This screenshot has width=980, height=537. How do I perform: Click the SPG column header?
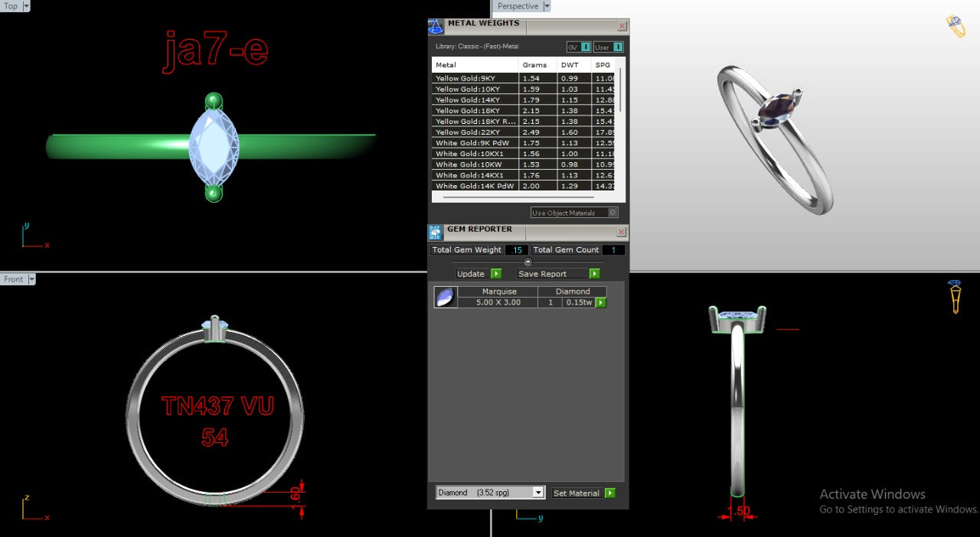coord(603,65)
